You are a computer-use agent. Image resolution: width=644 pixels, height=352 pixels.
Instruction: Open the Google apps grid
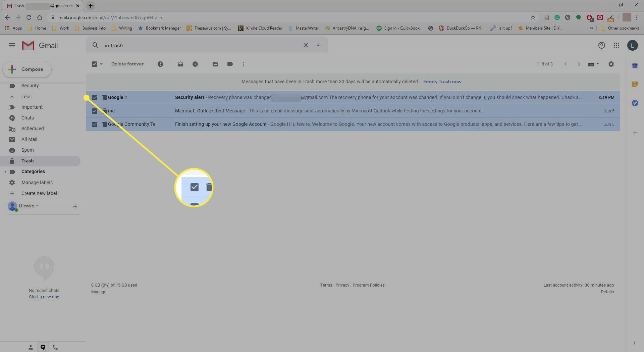(x=616, y=45)
